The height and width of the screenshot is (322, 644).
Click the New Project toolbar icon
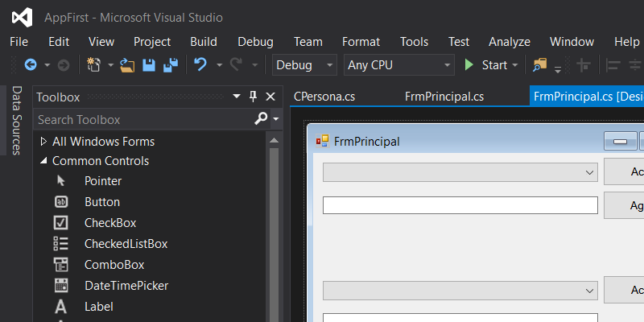tap(93, 65)
